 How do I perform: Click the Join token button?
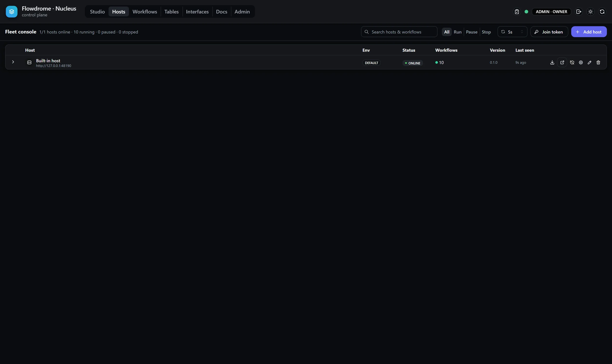click(549, 32)
